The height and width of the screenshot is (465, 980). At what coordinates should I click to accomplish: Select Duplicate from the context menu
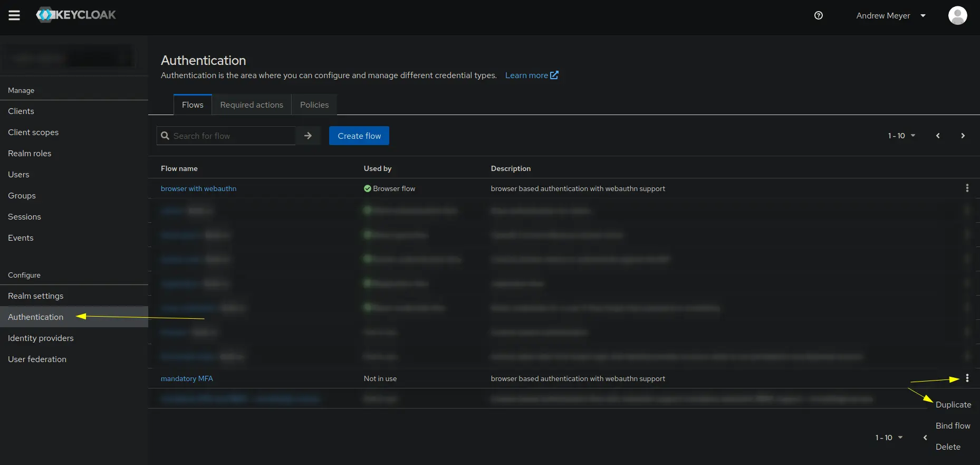click(x=953, y=404)
